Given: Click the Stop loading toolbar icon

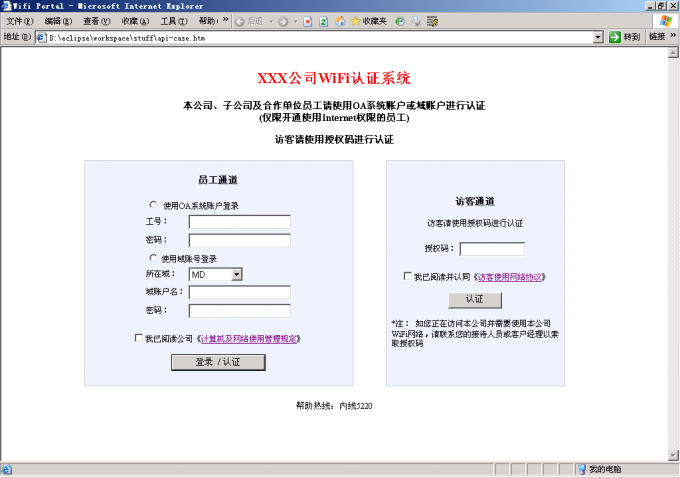Looking at the screenshot, I should pos(308,21).
